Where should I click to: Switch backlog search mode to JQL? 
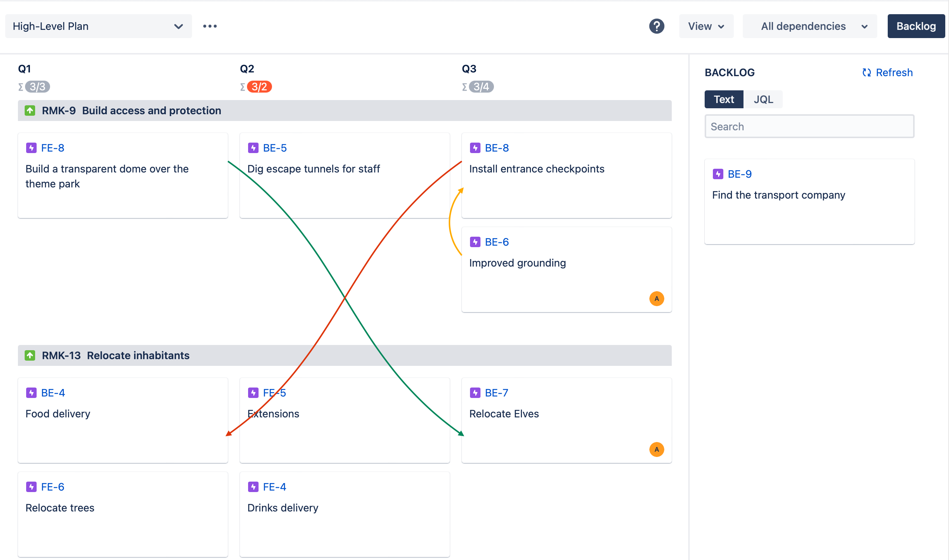(763, 99)
